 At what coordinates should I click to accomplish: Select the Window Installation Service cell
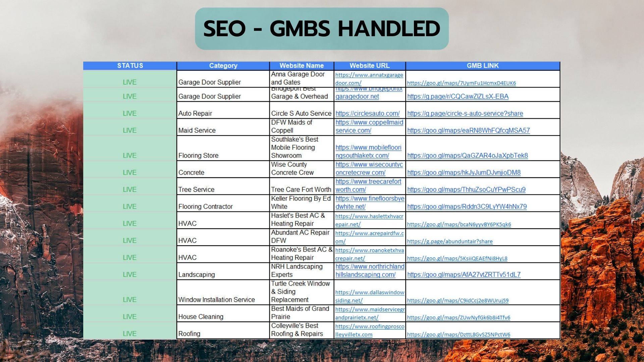click(216, 300)
